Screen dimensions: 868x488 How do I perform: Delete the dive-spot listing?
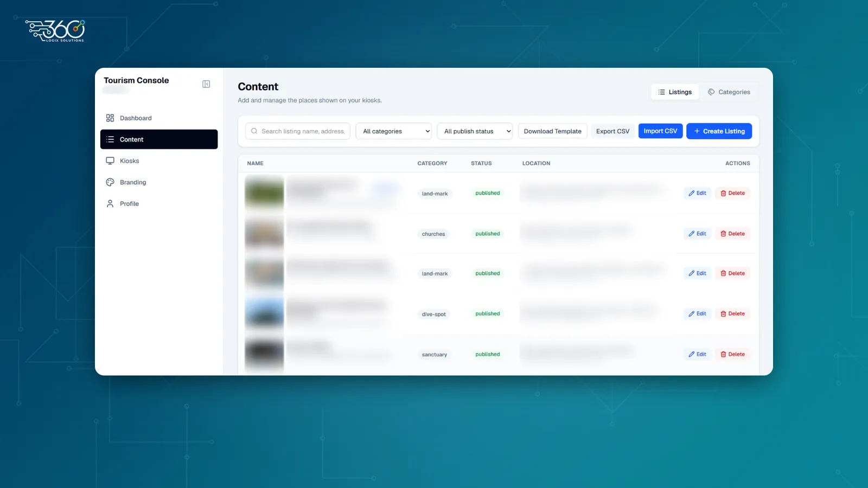[x=732, y=314]
